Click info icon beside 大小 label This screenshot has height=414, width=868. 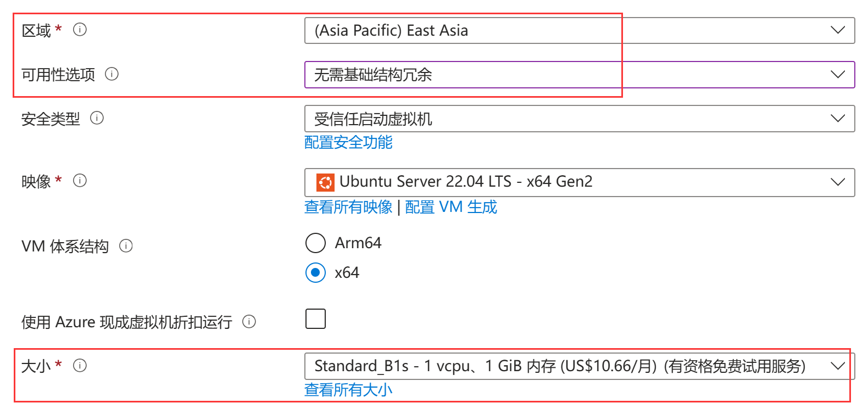tap(80, 366)
